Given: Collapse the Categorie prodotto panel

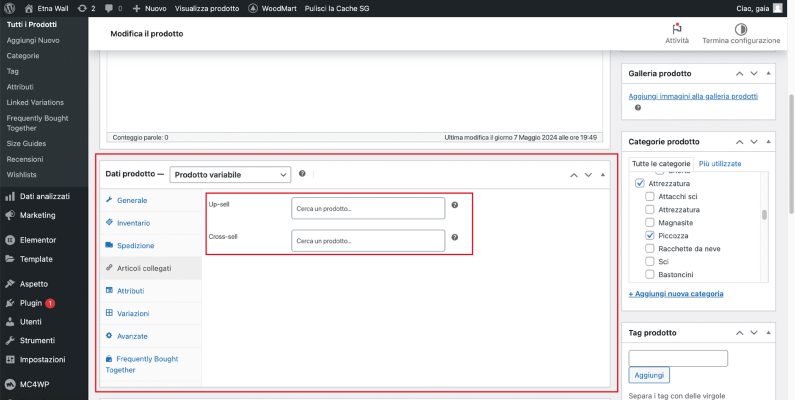Looking at the screenshot, I should pyautogui.click(x=769, y=142).
